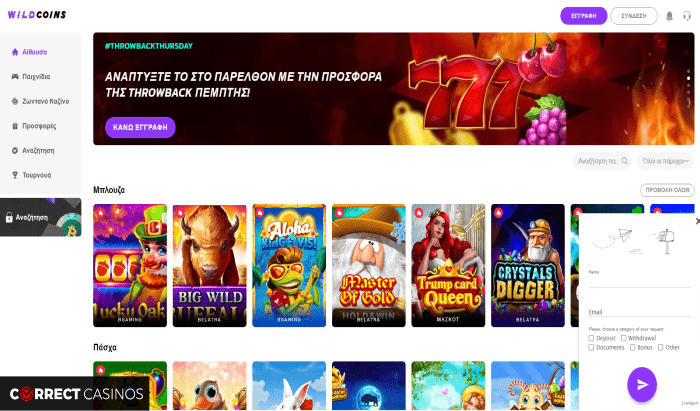
Task: Click magnifier icon in game search box
Action: point(625,161)
